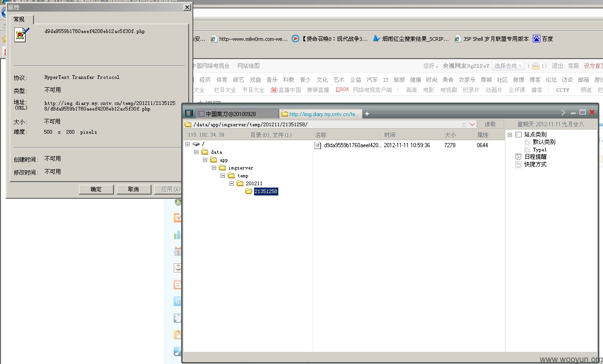603x364 pixels.
Task: Collapse the 201211 folder node
Action: click(x=232, y=183)
